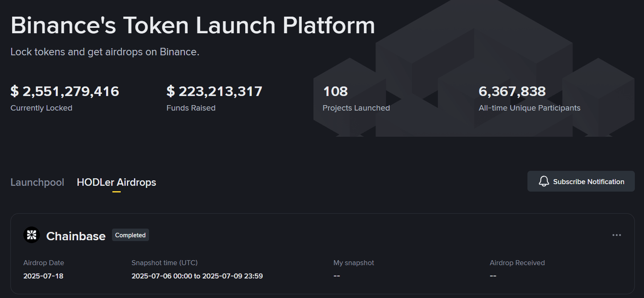Click the 'Airdrop Received' label

[x=517, y=263]
